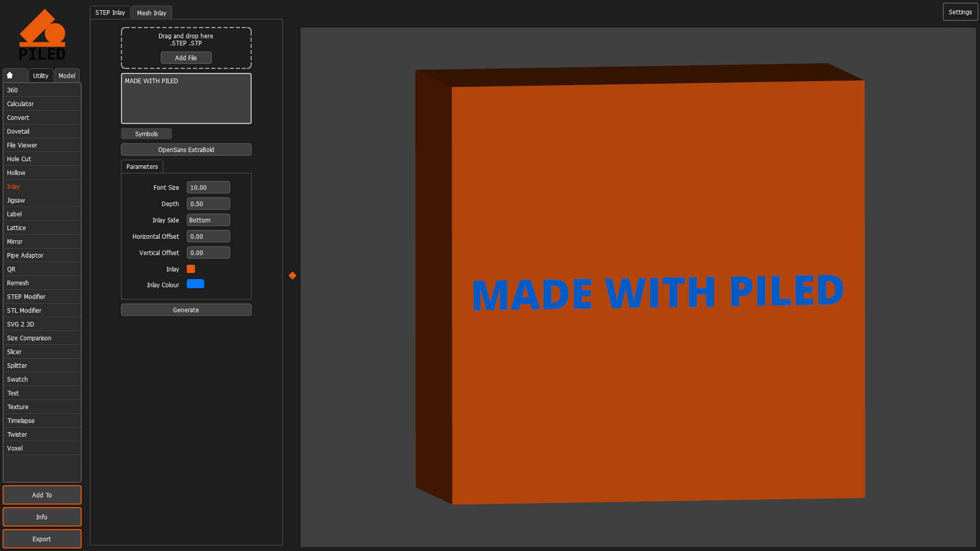Select the Mirror tool
Viewport: 980px width, 551px height.
pyautogui.click(x=42, y=241)
